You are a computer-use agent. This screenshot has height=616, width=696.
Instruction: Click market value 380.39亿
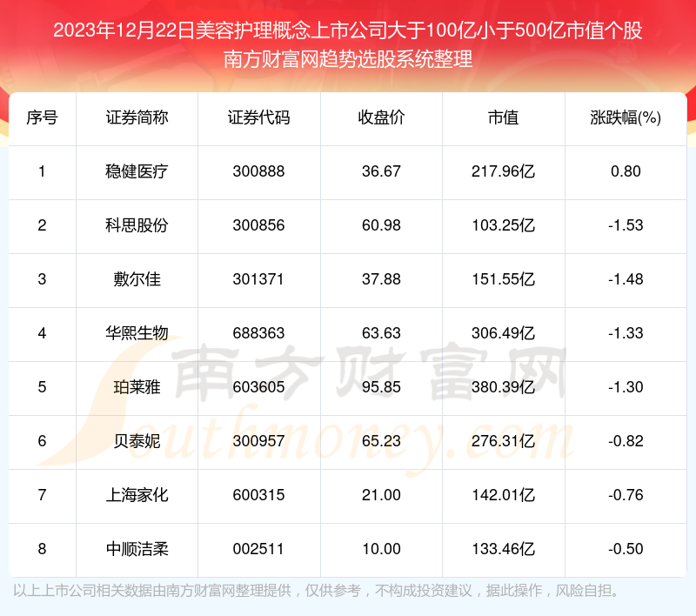(504, 387)
